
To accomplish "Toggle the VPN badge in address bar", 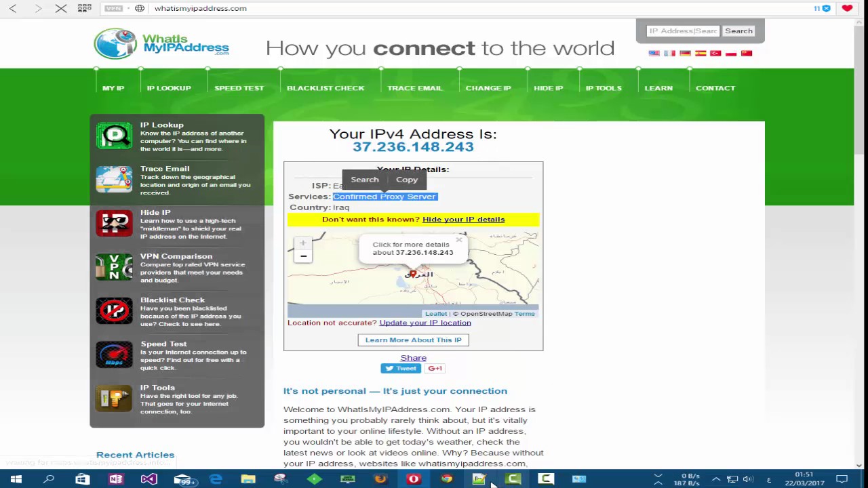I will [114, 8].
